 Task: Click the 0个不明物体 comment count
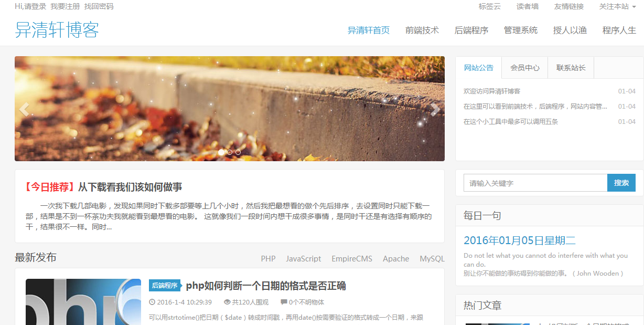point(306,302)
